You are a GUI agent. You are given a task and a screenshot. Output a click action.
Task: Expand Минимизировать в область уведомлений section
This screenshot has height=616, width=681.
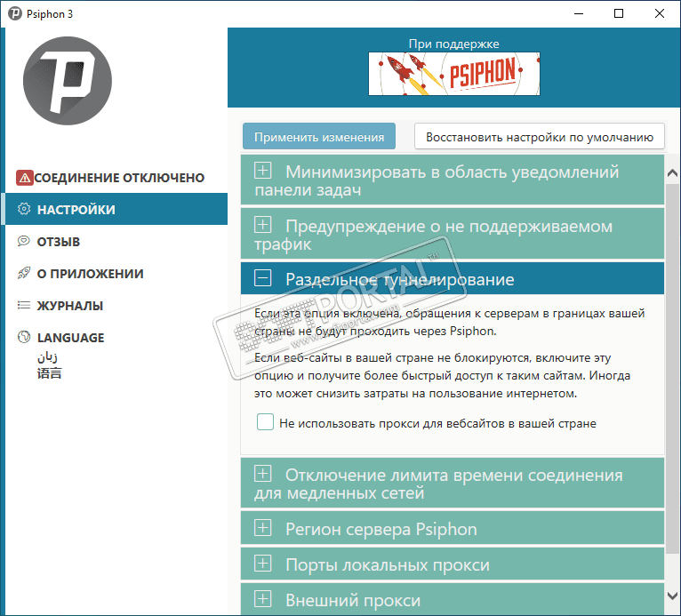coord(453,180)
